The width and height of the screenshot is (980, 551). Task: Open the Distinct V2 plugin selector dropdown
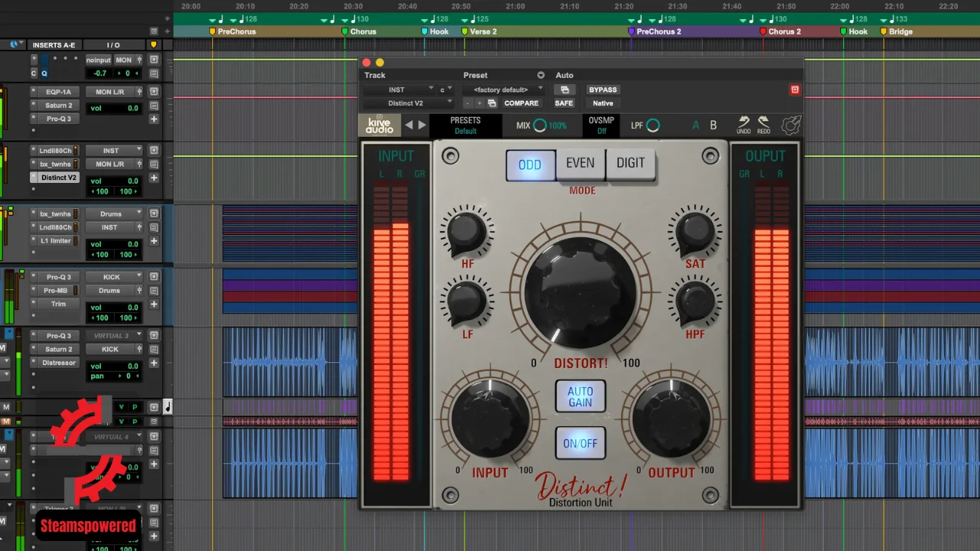410,103
